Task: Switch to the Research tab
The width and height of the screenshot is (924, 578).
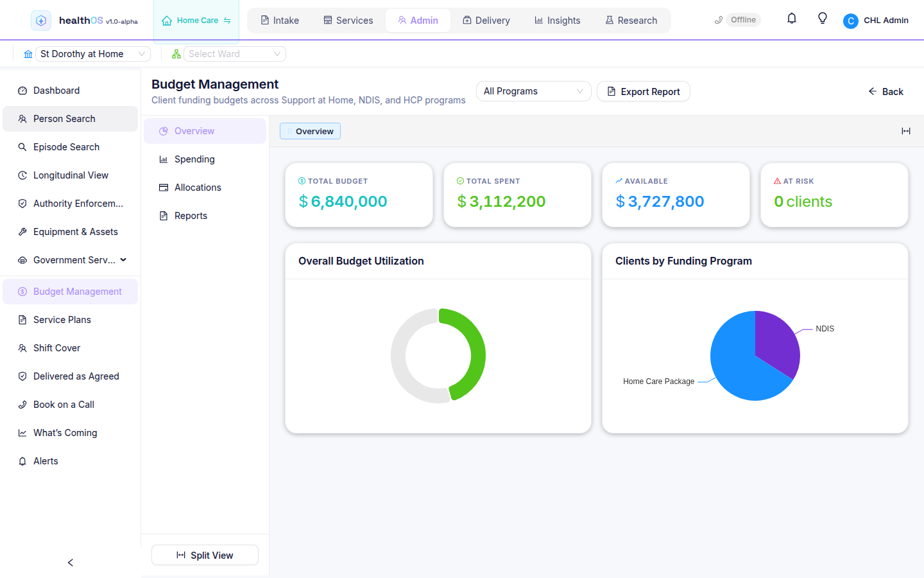Action: point(631,21)
